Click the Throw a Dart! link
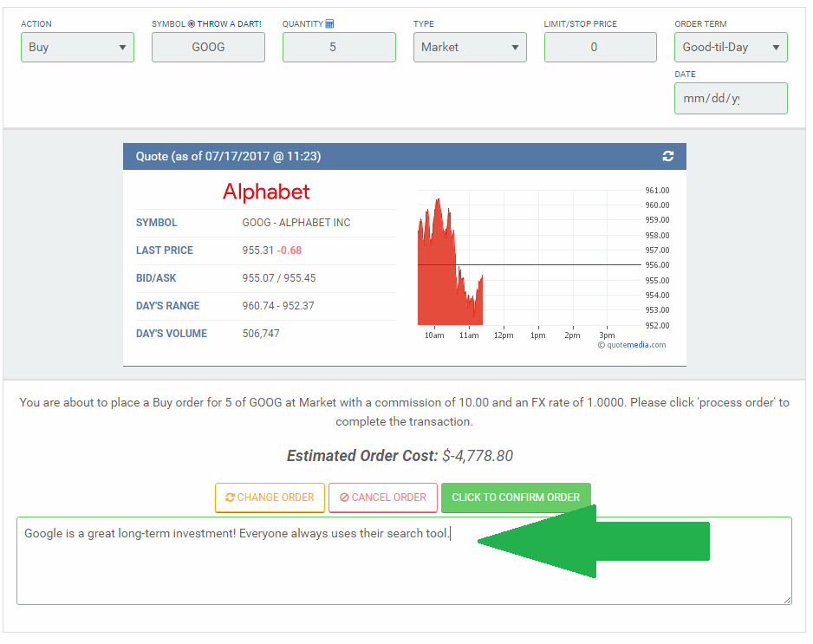Image resolution: width=813 pixels, height=644 pixels. pos(229,24)
